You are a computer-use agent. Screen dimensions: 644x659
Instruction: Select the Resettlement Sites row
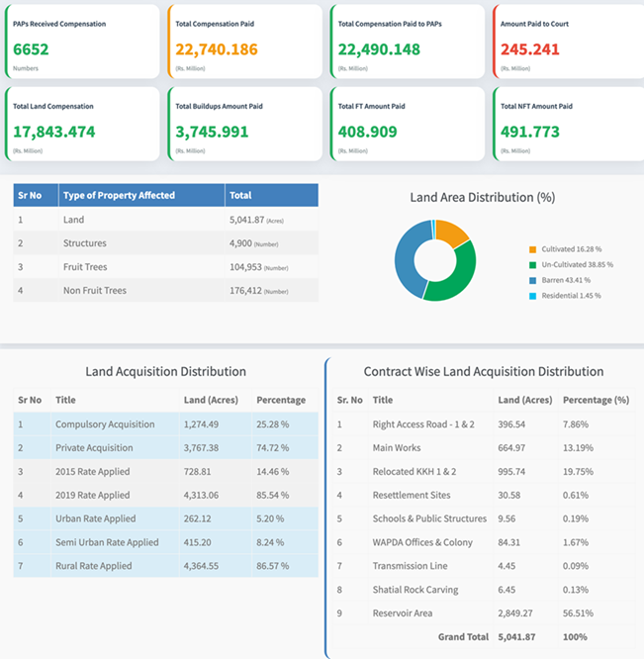484,495
